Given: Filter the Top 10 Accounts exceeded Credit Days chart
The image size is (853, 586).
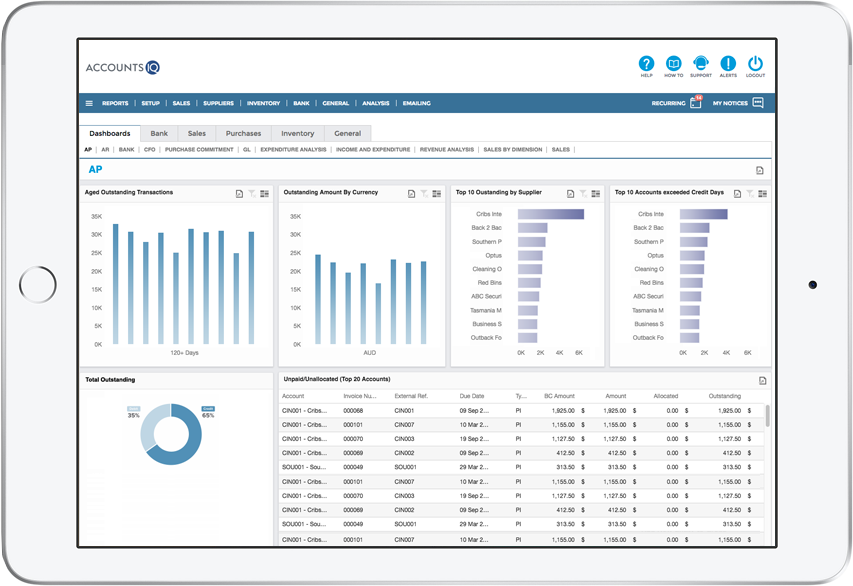Looking at the screenshot, I should (750, 194).
